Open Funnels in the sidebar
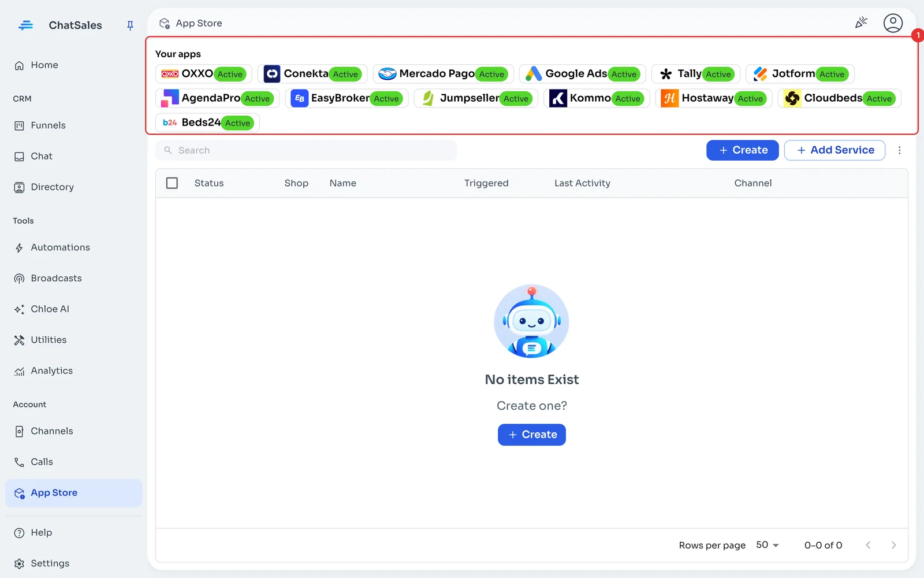924x578 pixels. coord(74,125)
